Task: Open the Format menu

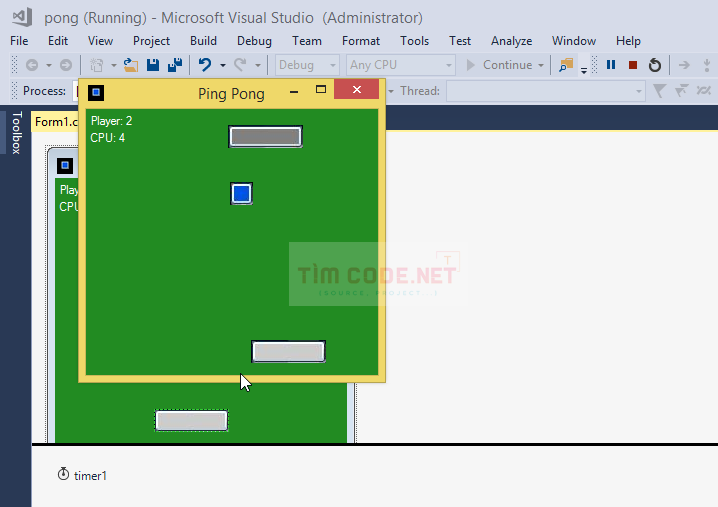Action: coord(361,41)
